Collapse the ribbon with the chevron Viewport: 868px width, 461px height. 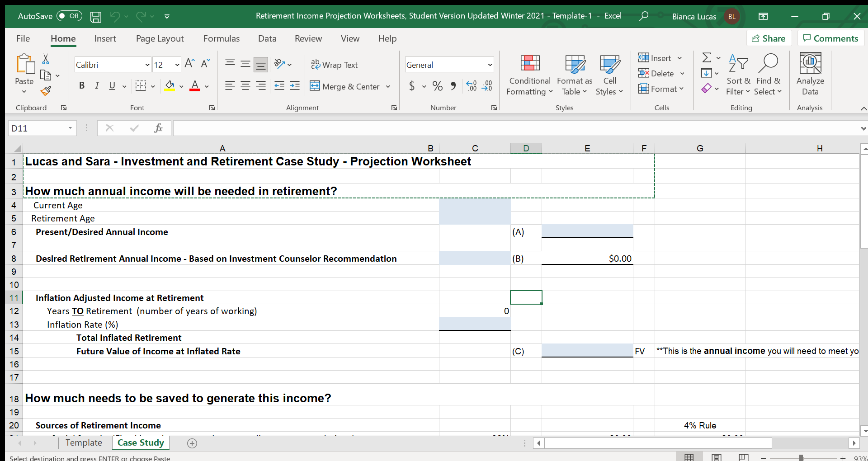863,108
